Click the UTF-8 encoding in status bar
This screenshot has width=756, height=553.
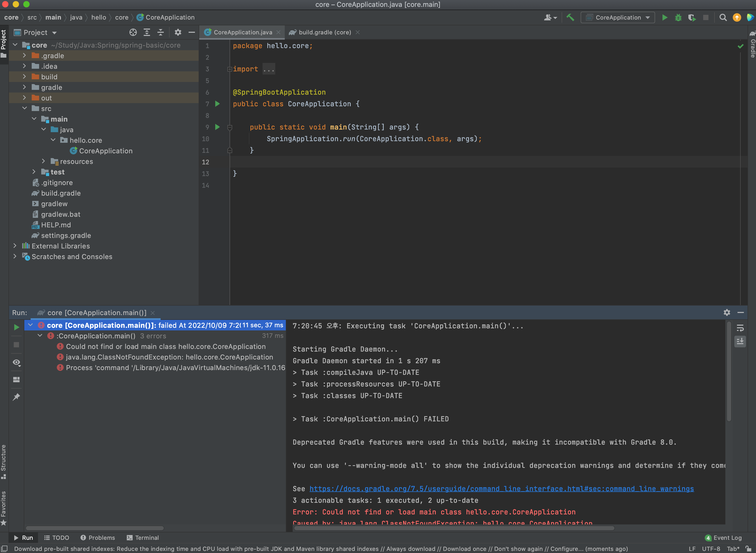tap(711, 549)
